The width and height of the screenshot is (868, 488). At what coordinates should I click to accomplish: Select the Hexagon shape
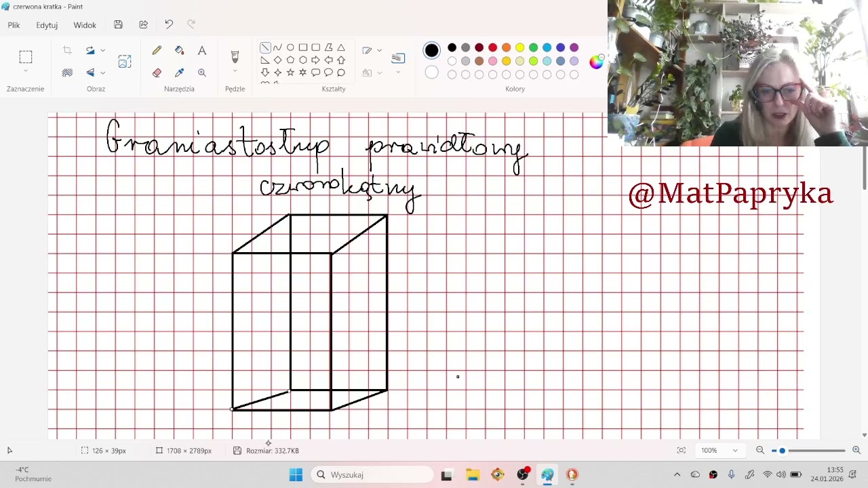point(303,60)
